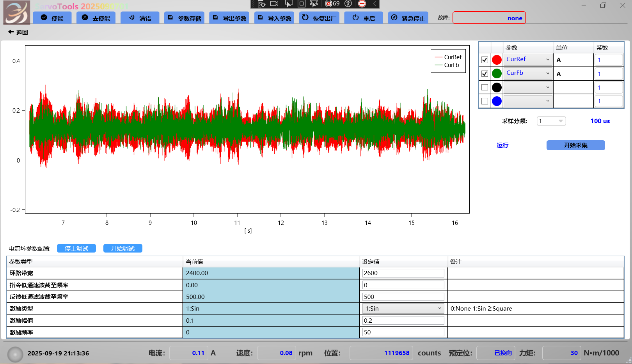Click 开始调试 start tuning button

123,248
